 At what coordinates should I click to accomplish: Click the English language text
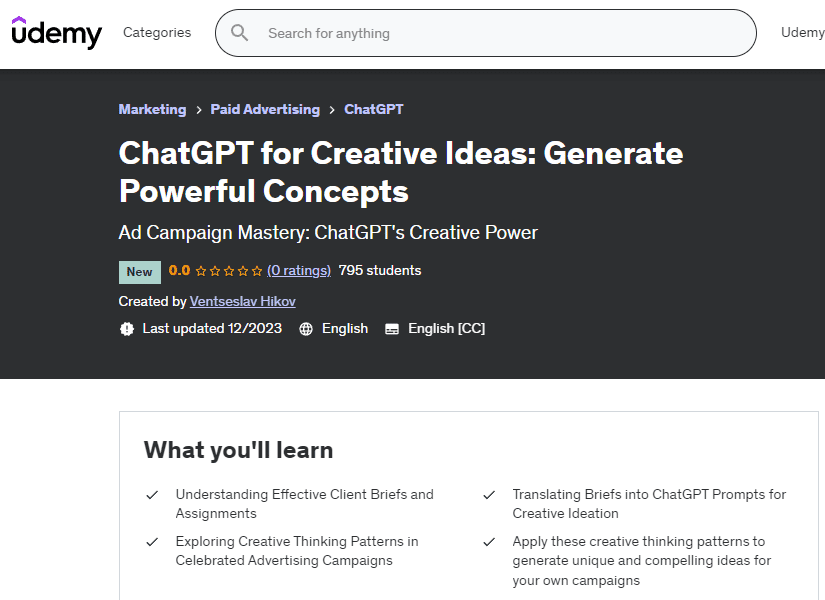pyautogui.click(x=345, y=328)
